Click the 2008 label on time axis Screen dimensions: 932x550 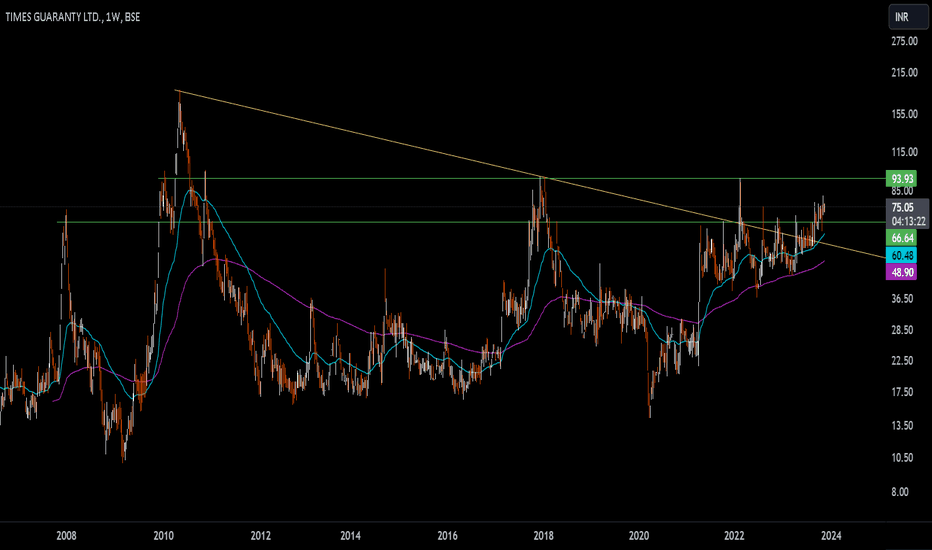coord(66,536)
